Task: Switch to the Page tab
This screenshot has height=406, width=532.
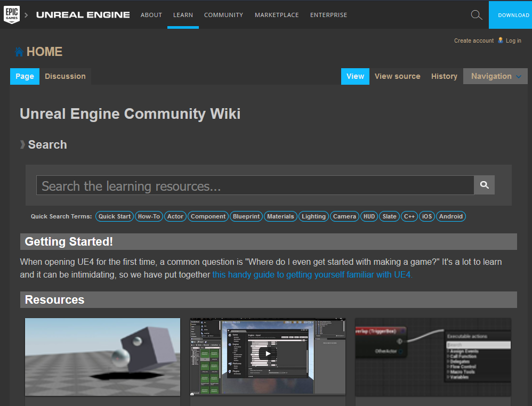Action: click(x=25, y=76)
